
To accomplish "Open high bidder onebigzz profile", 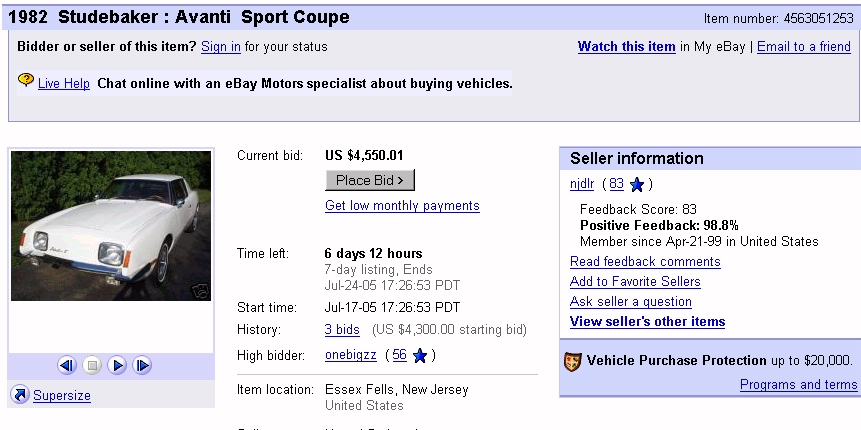I will point(351,355).
